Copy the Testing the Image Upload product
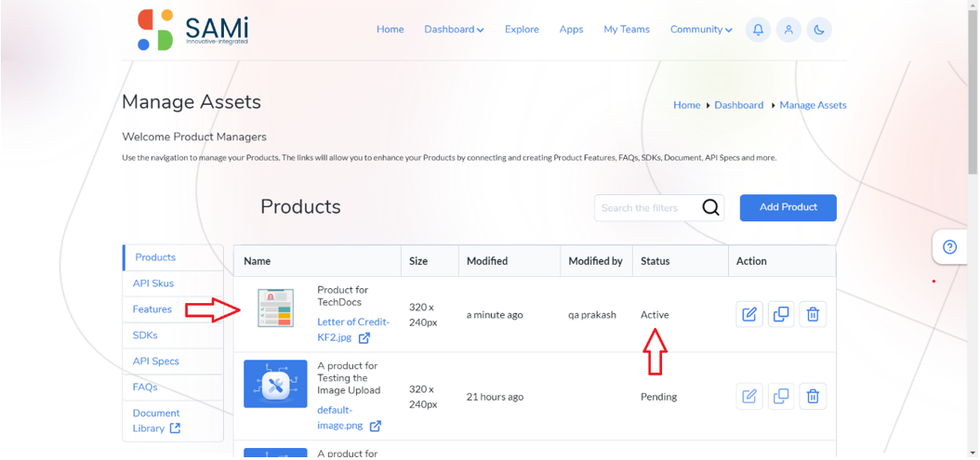Viewport: 980px width, 460px height. pyautogui.click(x=781, y=396)
